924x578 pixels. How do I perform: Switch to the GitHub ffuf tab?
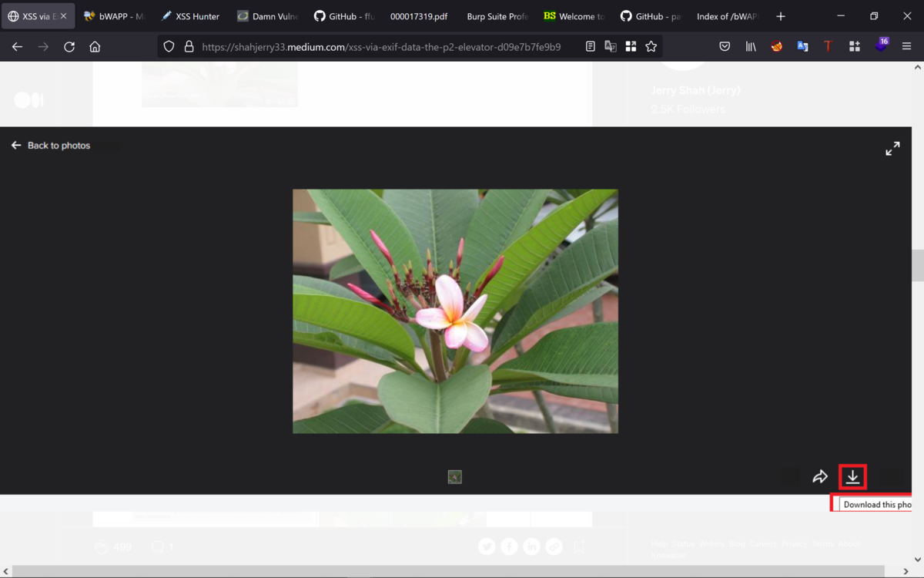344,16
